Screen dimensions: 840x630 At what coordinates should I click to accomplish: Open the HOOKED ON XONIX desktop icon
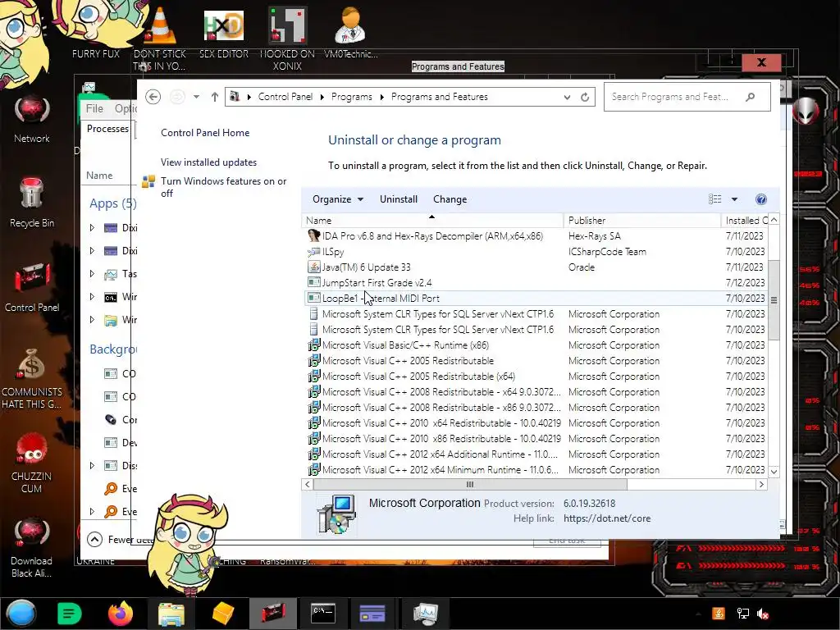pos(287,25)
